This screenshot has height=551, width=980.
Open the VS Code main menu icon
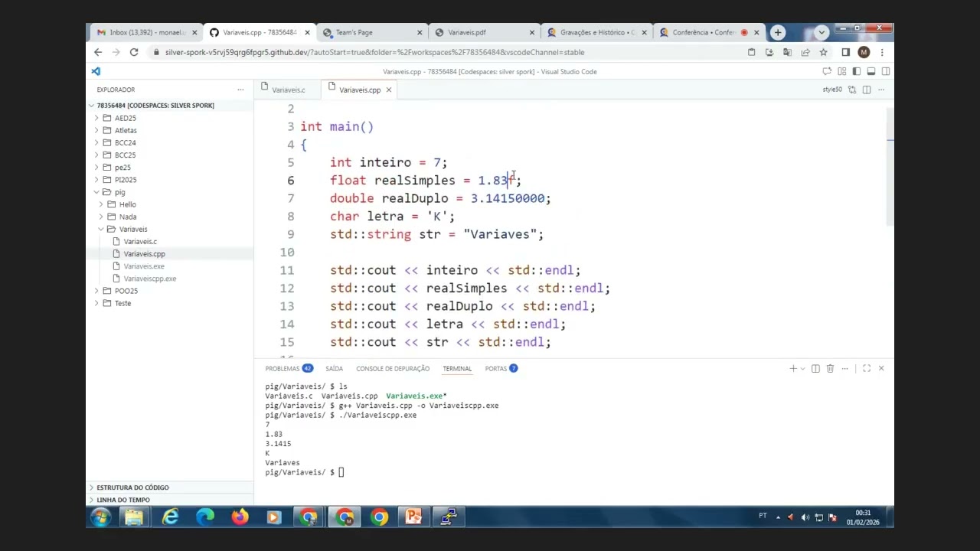click(x=96, y=71)
